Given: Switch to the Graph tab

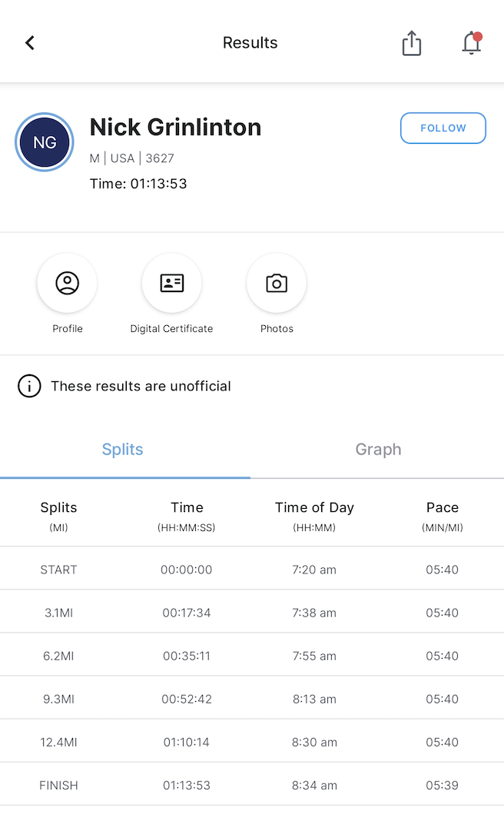Looking at the screenshot, I should [x=378, y=450].
